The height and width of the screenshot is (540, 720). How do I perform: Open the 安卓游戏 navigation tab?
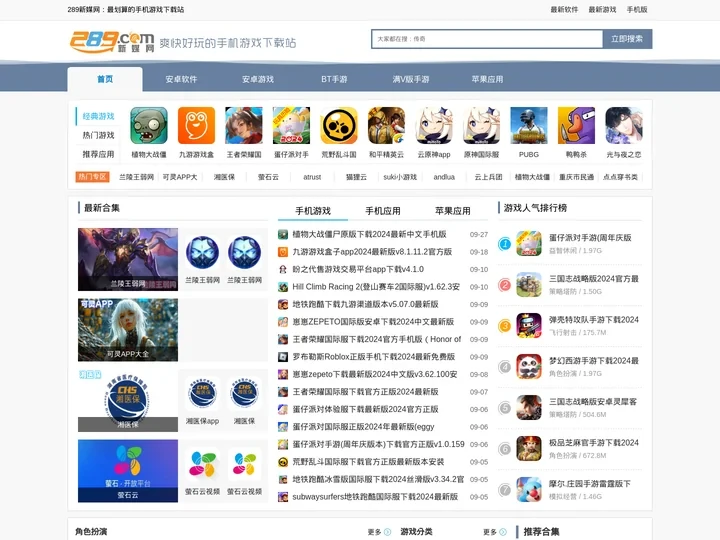tap(258, 79)
